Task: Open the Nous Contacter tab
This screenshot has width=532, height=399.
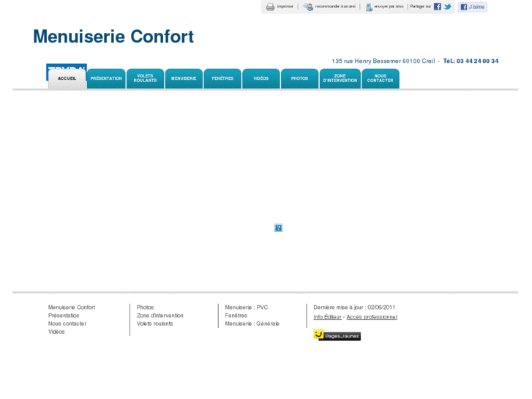Action: (381, 78)
